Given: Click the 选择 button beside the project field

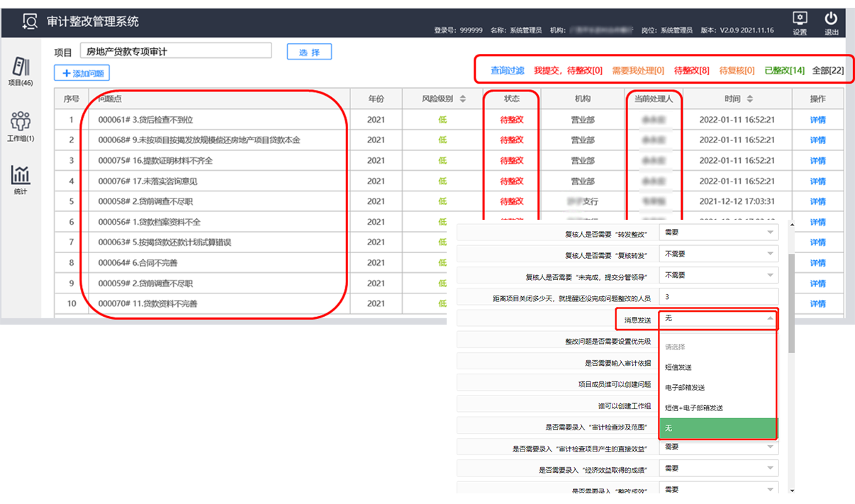Looking at the screenshot, I should (x=308, y=51).
